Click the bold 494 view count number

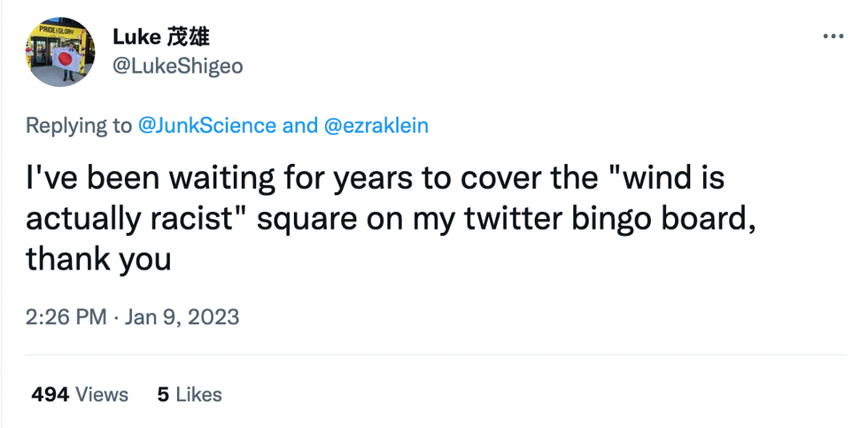coord(50,394)
